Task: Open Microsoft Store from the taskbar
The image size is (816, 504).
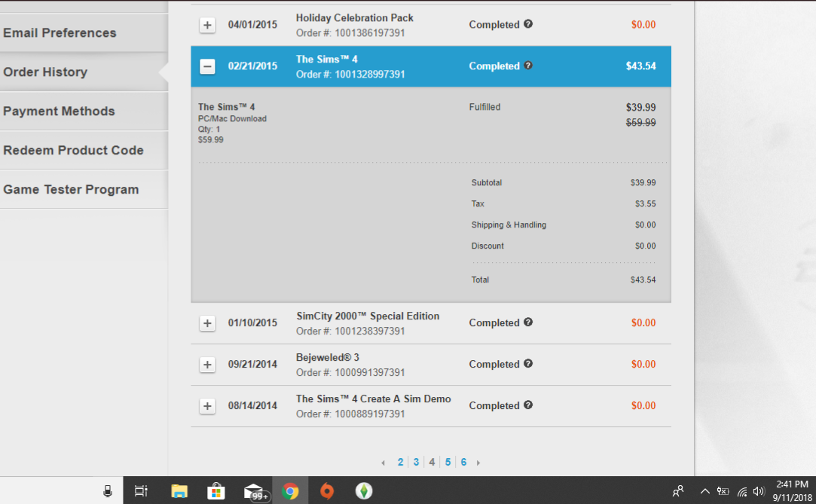Action: (x=216, y=491)
